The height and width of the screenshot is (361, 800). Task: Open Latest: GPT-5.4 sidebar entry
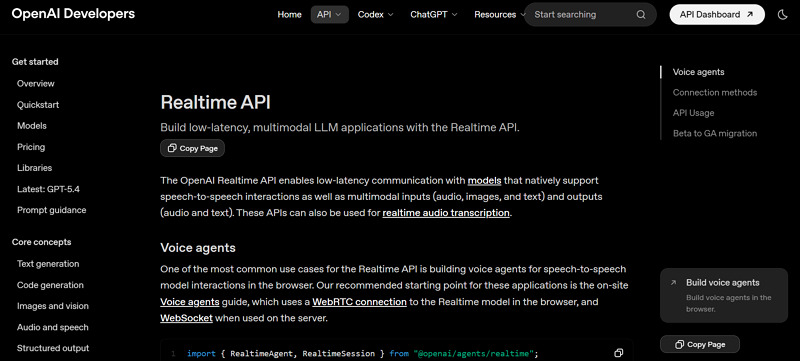[48, 189]
